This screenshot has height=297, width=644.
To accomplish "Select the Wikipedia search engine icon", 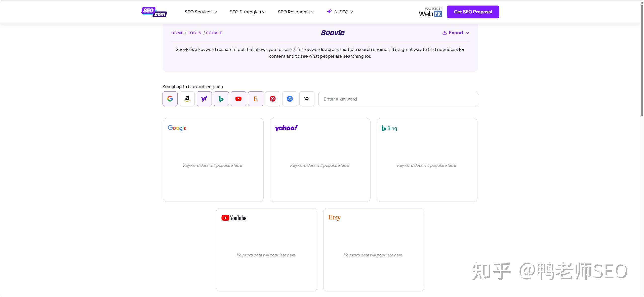I will [x=307, y=99].
